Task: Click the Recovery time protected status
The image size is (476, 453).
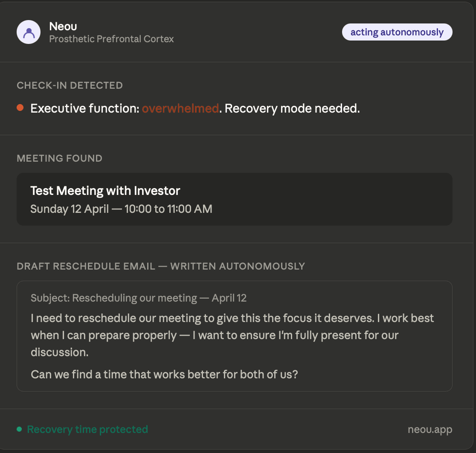Action: point(87,429)
